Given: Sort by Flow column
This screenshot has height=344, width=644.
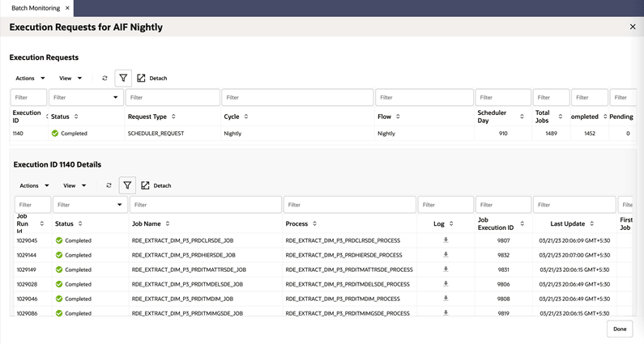Looking at the screenshot, I should (398, 117).
